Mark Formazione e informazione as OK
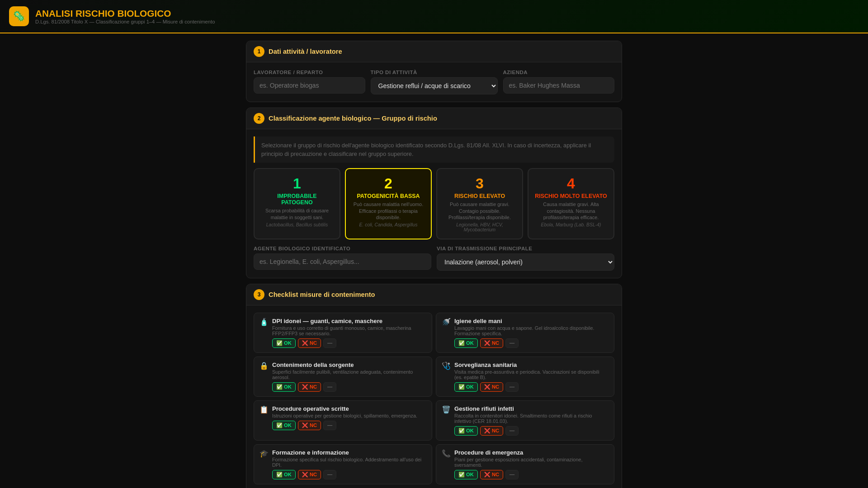The image size is (868, 488). click(284, 475)
